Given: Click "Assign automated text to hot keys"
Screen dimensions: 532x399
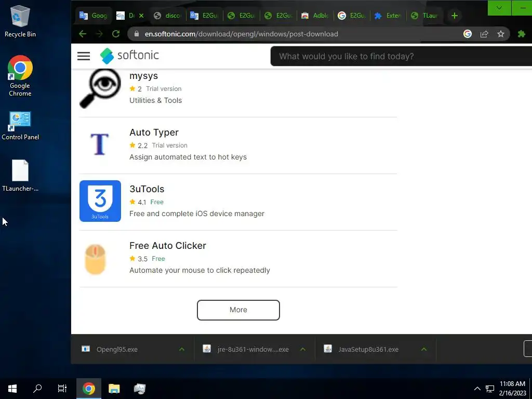Looking at the screenshot, I should coord(188,157).
